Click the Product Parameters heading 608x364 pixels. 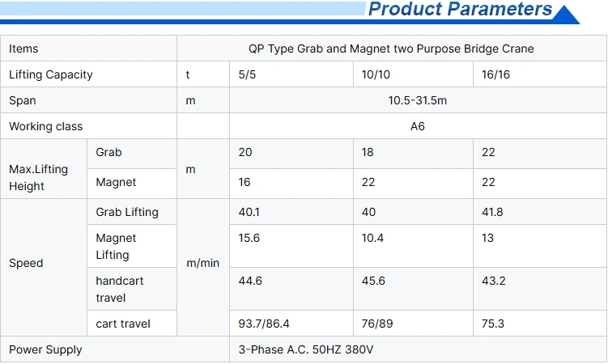460,9
